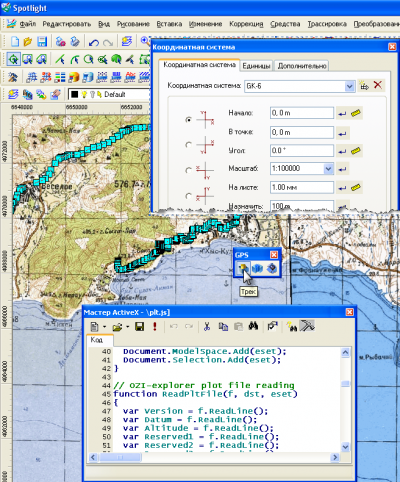Image resolution: width=400 pixels, height=482 pixels.
Task: Click the hammer settings icon in third toolbar
Action: pyautogui.click(x=13, y=77)
